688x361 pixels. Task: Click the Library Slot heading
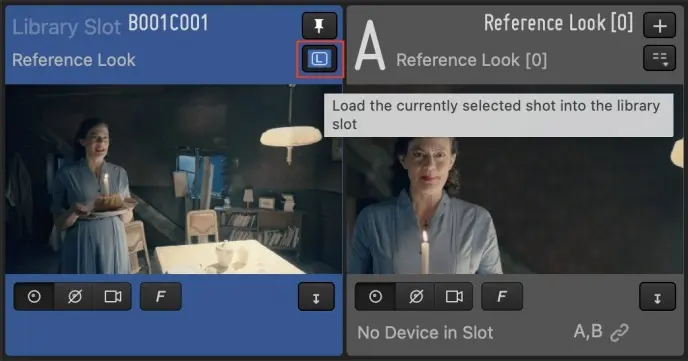tap(66, 27)
